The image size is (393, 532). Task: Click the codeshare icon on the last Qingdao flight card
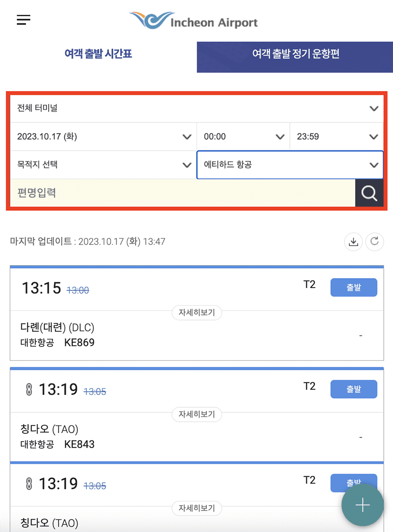(x=27, y=483)
